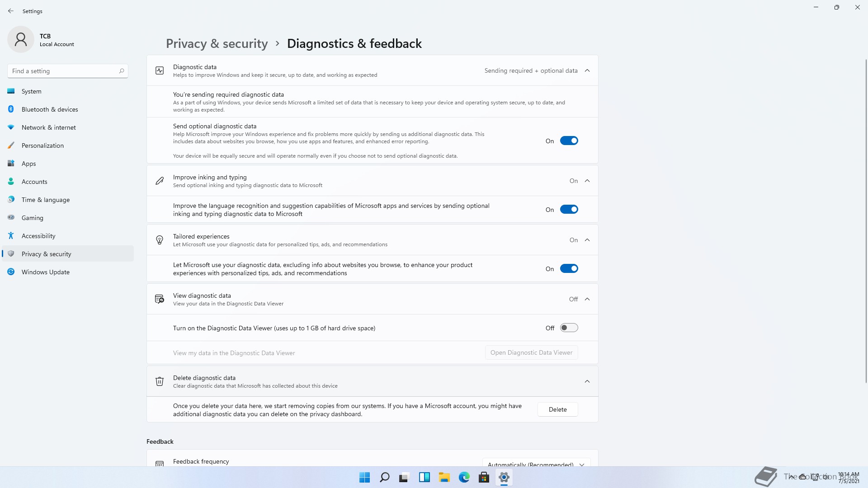868x488 pixels.
Task: Open Widgets from the taskbar
Action: pos(425,477)
